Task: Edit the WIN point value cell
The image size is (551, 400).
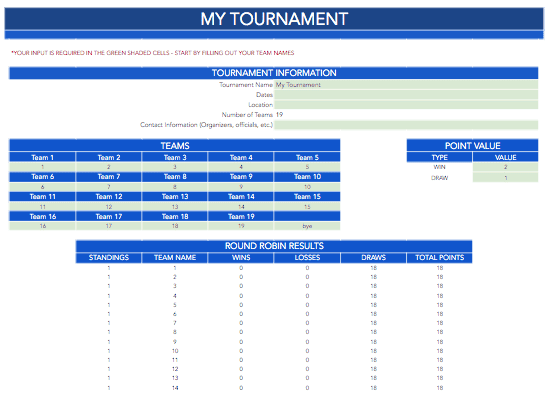Action: tap(505, 167)
